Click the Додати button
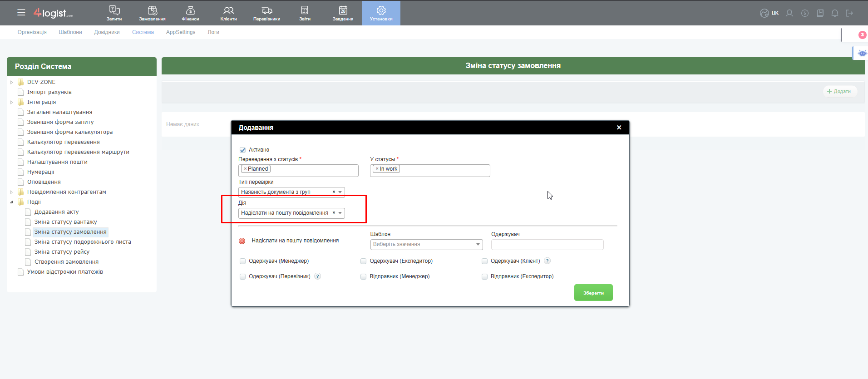Screen dimensions: 868x379 point(839,91)
